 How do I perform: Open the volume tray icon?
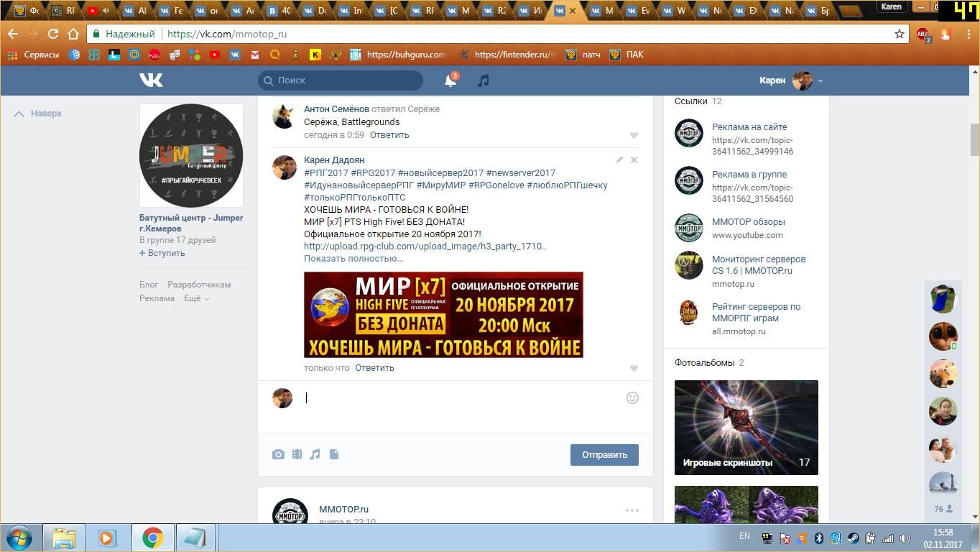[905, 538]
